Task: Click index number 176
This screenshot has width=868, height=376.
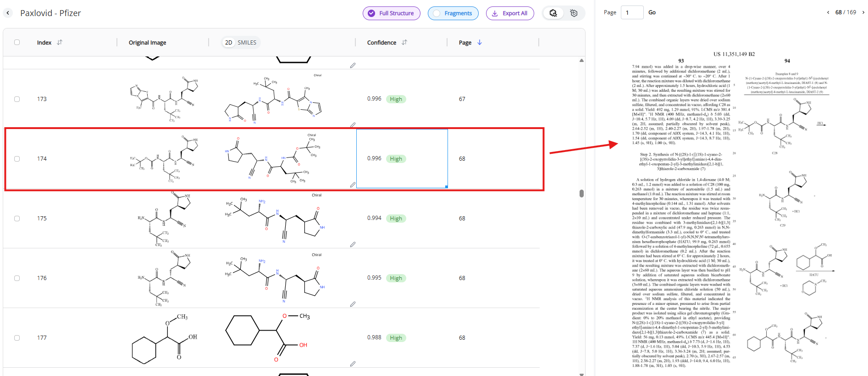Action: [42, 278]
